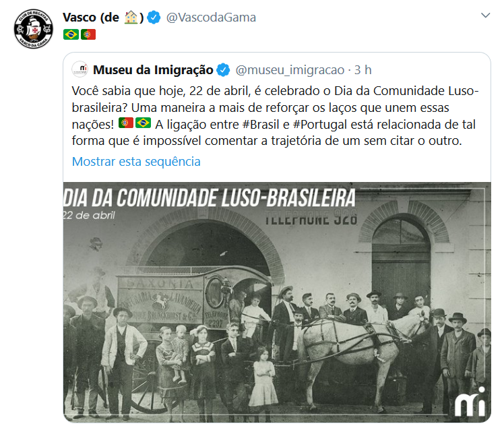504x428 pixels.
Task: Click the Portugal flag emoji in quoted tweet
Action: point(126,123)
